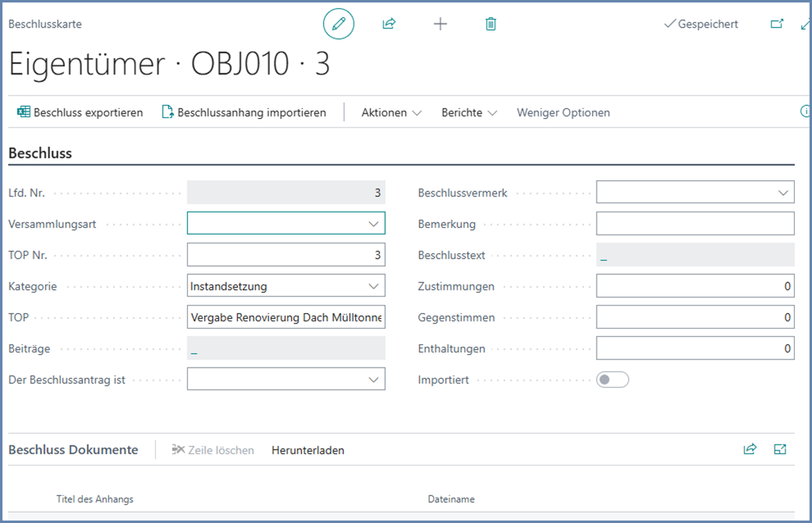Viewport: 812px width, 523px height.
Task: Click Beschluss exportieren
Action: coord(80,113)
